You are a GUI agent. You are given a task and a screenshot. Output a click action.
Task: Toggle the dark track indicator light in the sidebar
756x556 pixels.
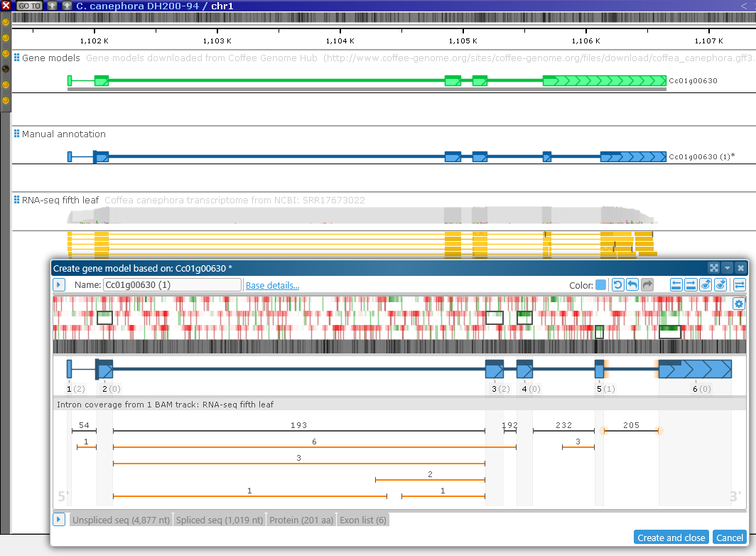pos(6,69)
